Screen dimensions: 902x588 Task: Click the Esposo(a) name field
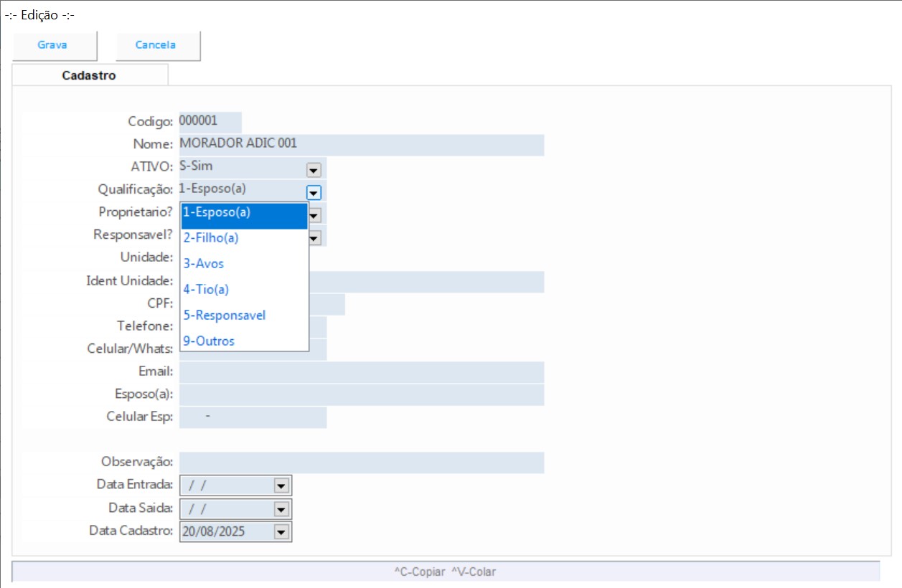click(x=361, y=394)
